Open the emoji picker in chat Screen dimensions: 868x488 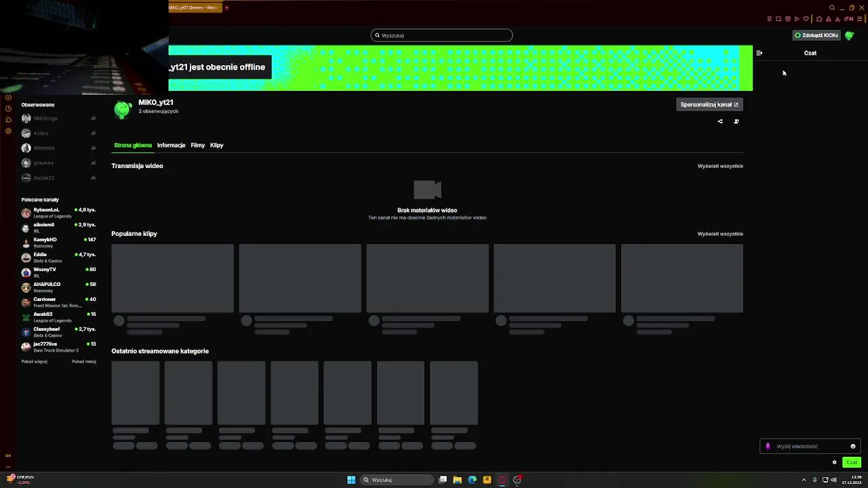pyautogui.click(x=853, y=446)
